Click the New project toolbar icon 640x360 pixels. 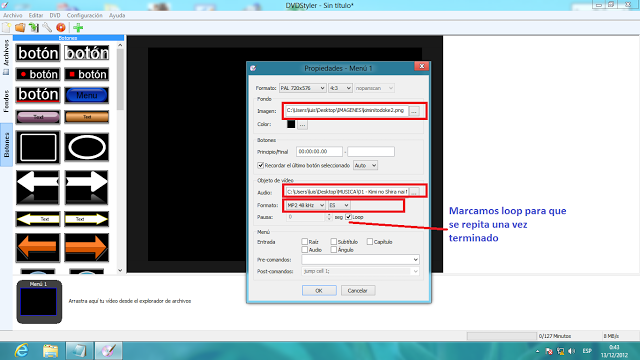[x=7, y=28]
